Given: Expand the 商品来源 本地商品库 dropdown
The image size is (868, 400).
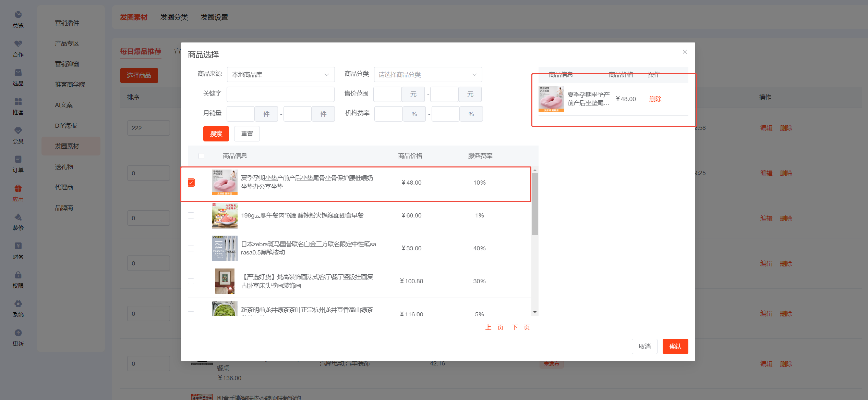Looking at the screenshot, I should coord(280,75).
